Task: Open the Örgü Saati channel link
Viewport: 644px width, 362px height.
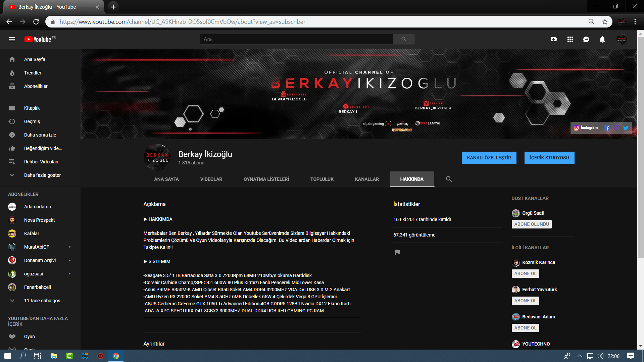Action: tap(533, 213)
